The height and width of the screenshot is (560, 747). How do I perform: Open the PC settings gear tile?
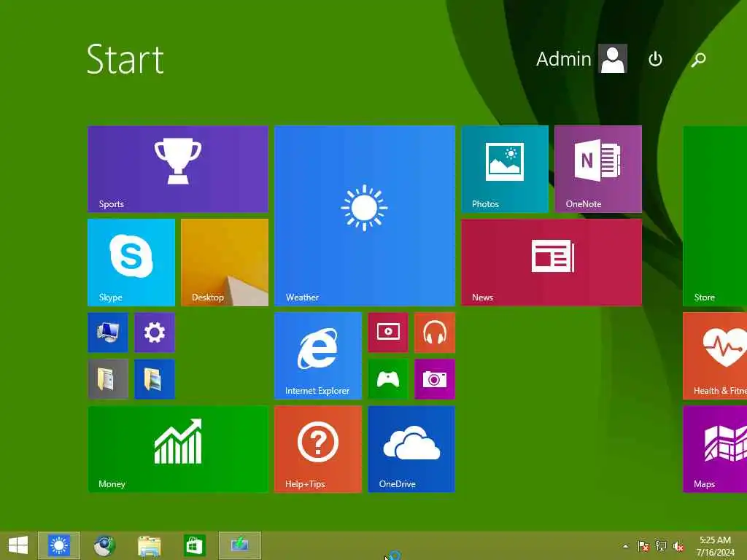pos(155,332)
